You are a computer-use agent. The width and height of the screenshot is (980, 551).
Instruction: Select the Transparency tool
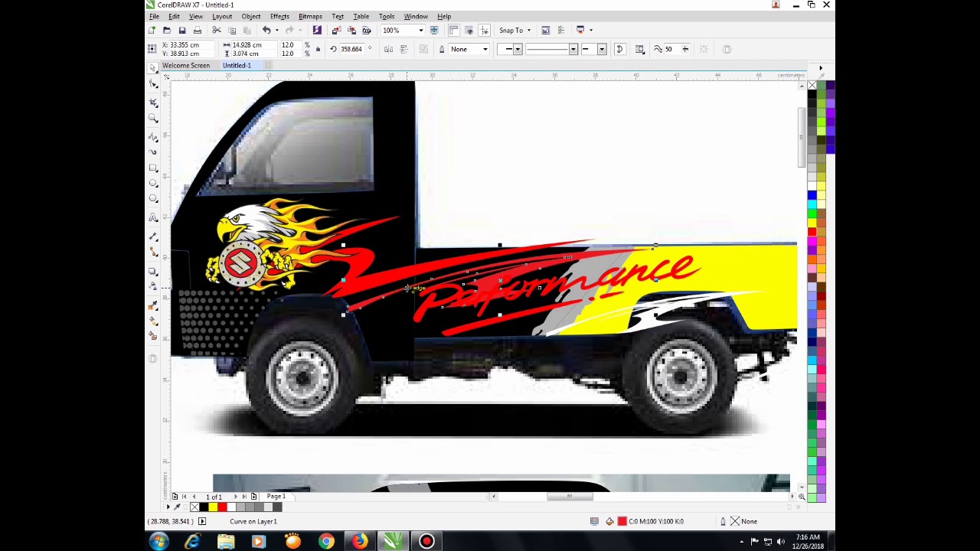153,286
